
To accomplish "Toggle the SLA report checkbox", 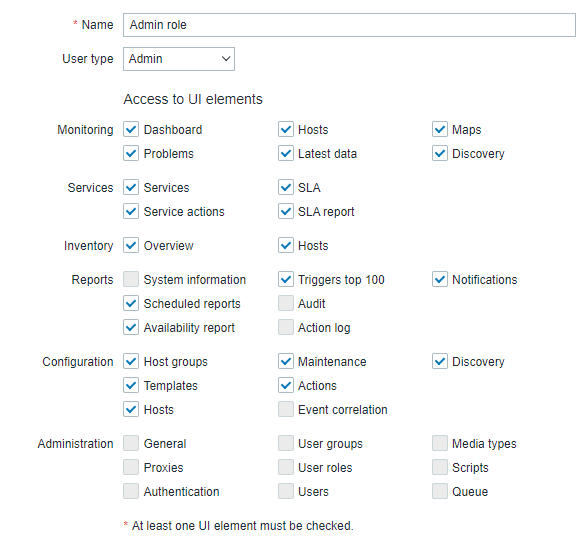I will 286,211.
